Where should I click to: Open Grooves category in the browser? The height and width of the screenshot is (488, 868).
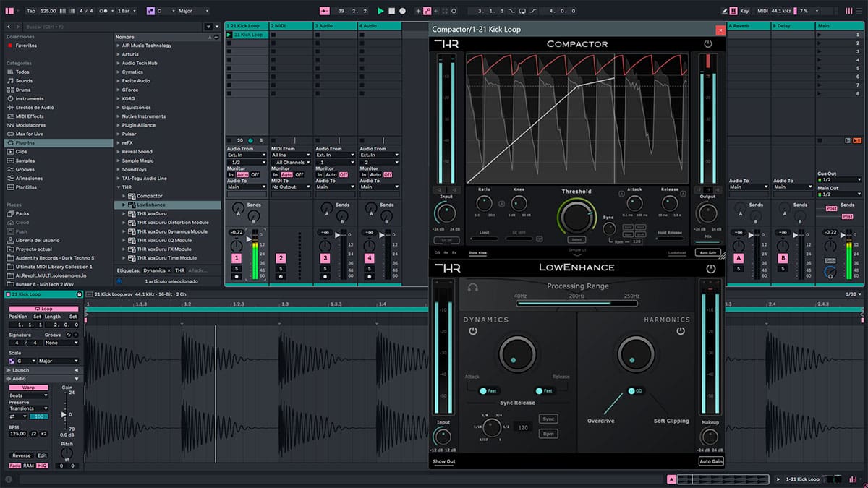tap(25, 169)
